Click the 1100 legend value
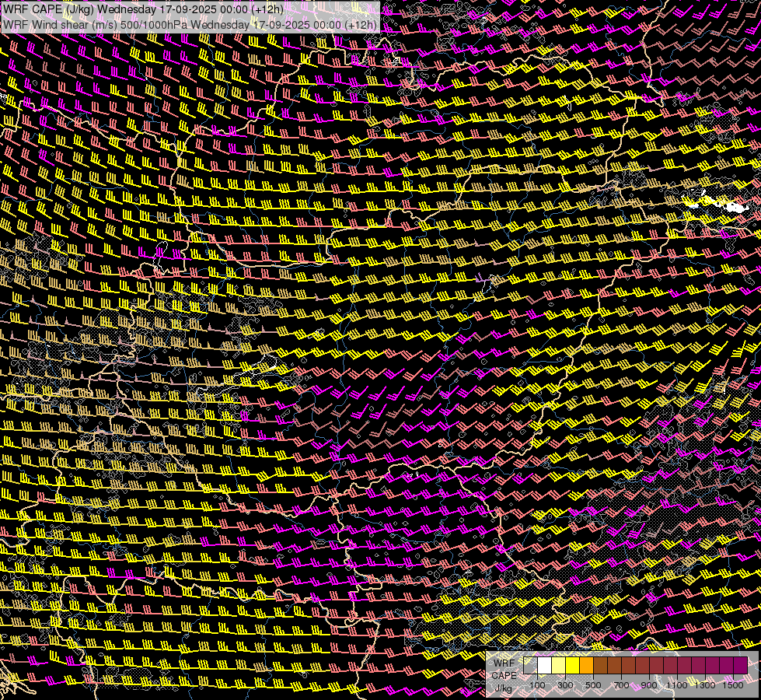 point(677,685)
